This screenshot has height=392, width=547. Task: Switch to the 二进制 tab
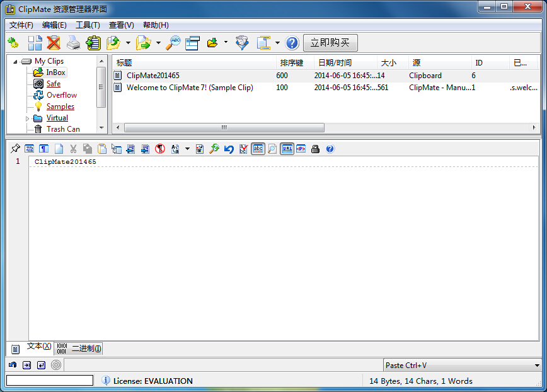coord(80,348)
